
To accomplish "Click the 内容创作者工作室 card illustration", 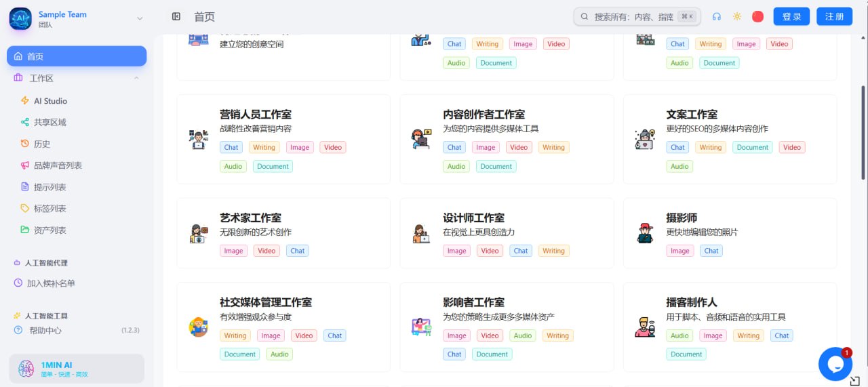I will tap(421, 140).
